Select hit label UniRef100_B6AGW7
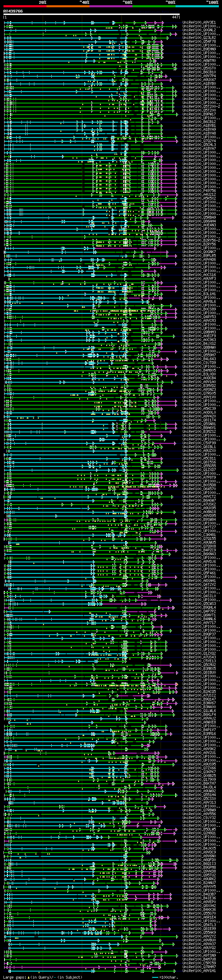Image resolution: width=222 pixels, height=980 pixels. [x=199, y=500]
